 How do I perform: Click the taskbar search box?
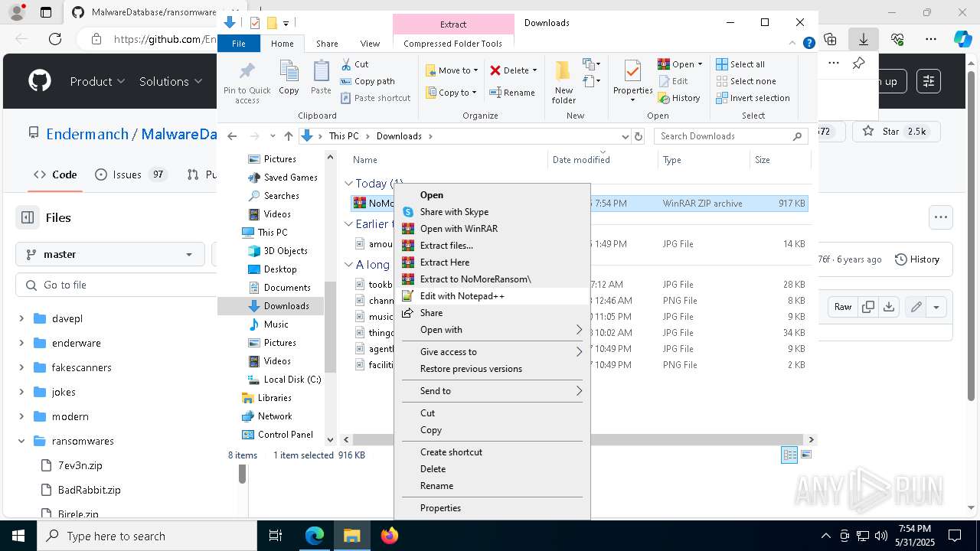click(147, 536)
